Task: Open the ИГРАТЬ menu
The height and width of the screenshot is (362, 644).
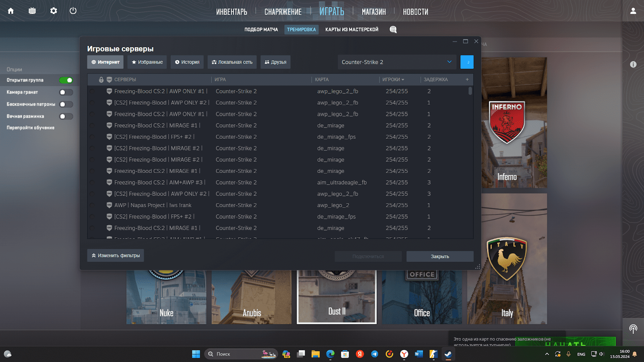Action: (332, 11)
